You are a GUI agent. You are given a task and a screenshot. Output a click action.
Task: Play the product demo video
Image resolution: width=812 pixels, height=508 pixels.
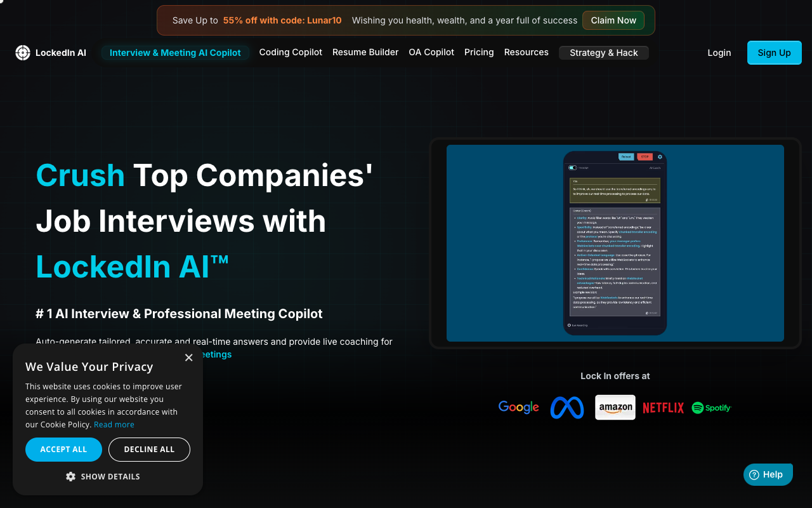pyautogui.click(x=615, y=243)
